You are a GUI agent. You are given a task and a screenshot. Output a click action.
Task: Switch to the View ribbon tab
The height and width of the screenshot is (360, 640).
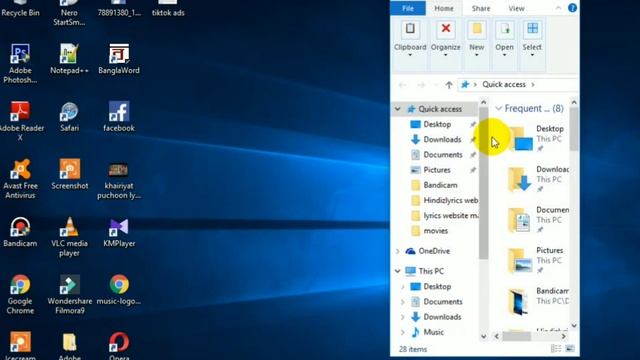click(x=516, y=8)
